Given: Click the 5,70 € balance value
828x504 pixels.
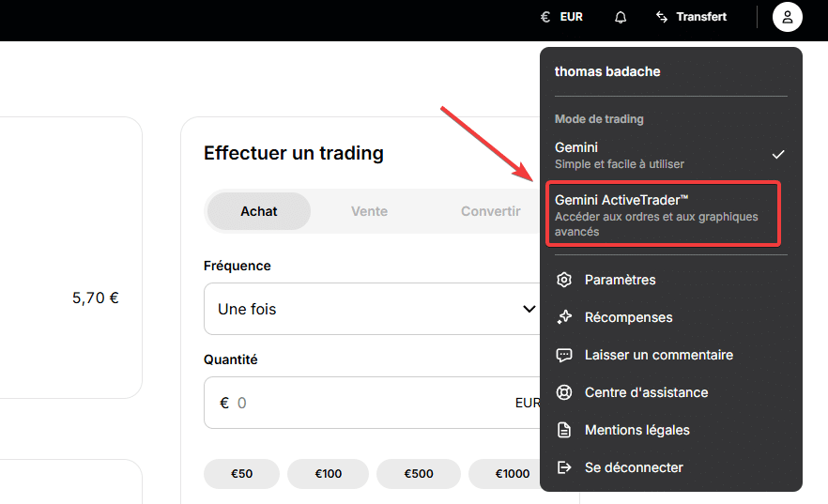Looking at the screenshot, I should tap(96, 298).
